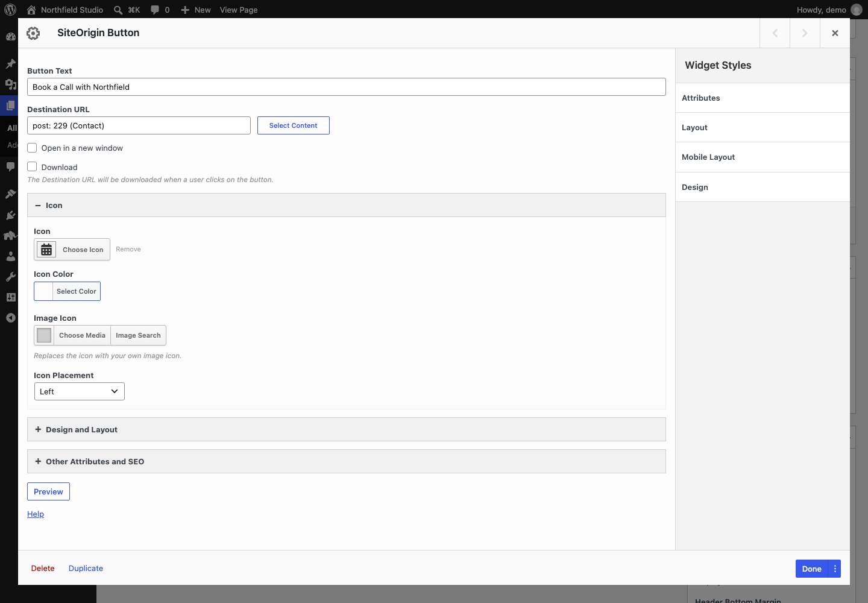Open Posts pin icon in admin sidebar

pyautogui.click(x=10, y=63)
